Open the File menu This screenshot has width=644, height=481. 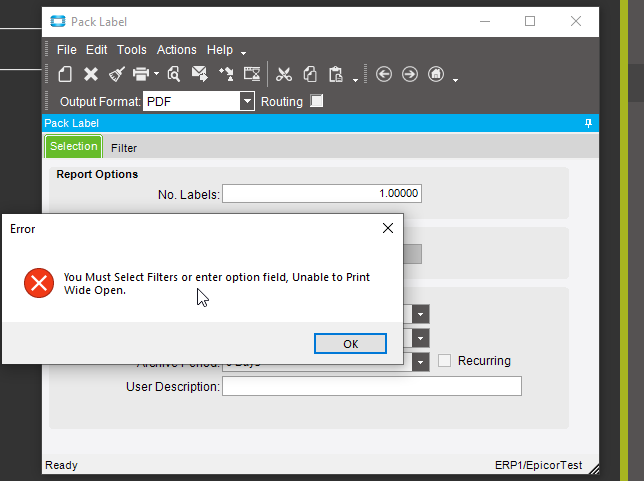(x=67, y=50)
